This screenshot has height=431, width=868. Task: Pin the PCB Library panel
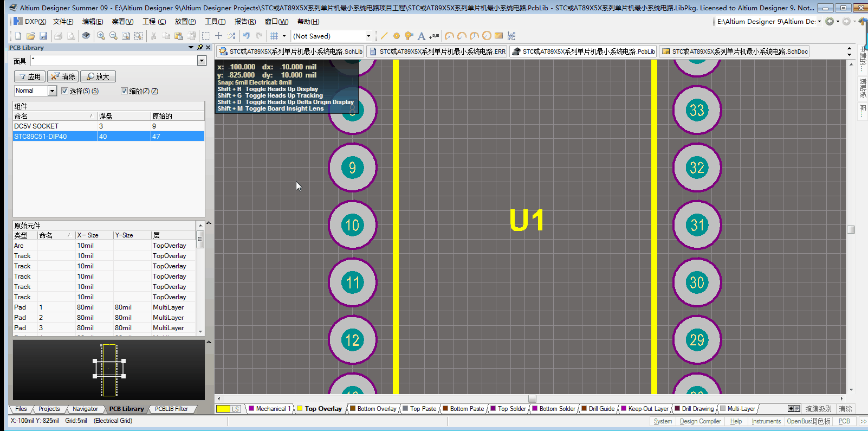(x=200, y=47)
